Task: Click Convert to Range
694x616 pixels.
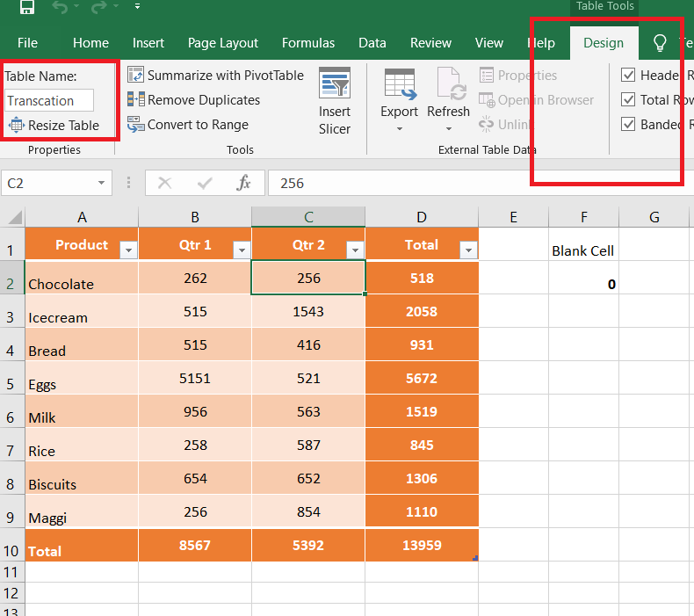Action: point(188,125)
